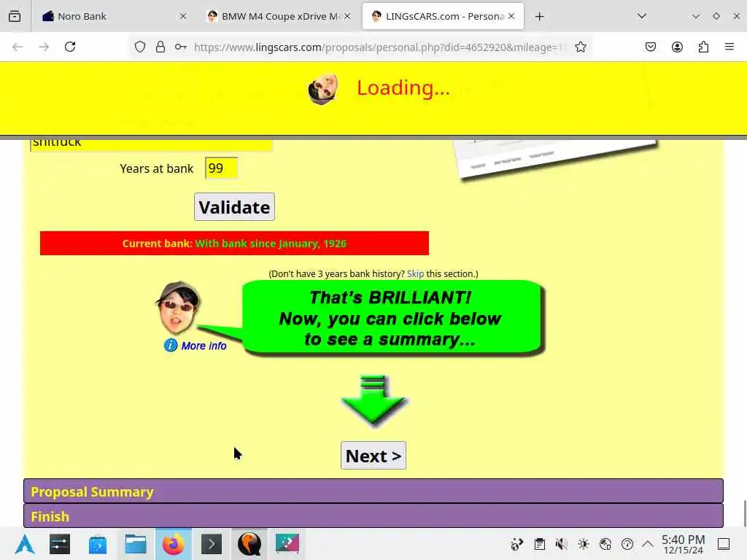
Task: Click the key saved-password icon
Action: (x=181, y=47)
